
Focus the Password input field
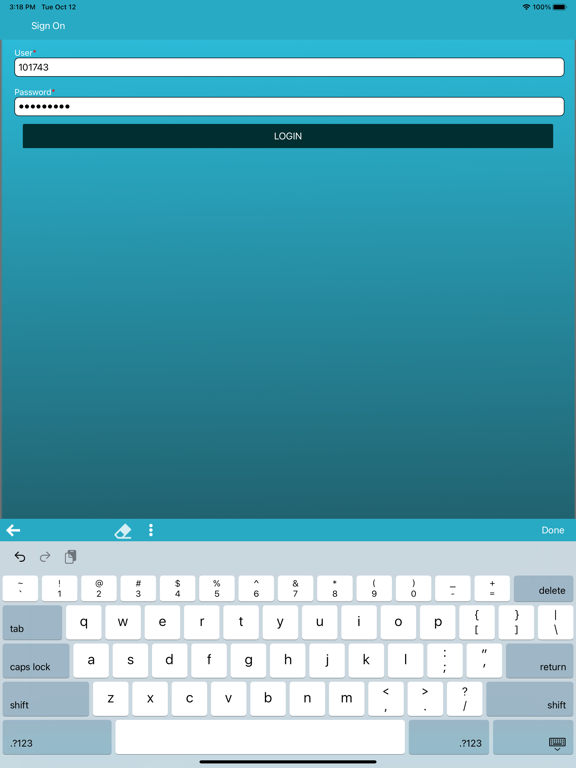point(289,106)
